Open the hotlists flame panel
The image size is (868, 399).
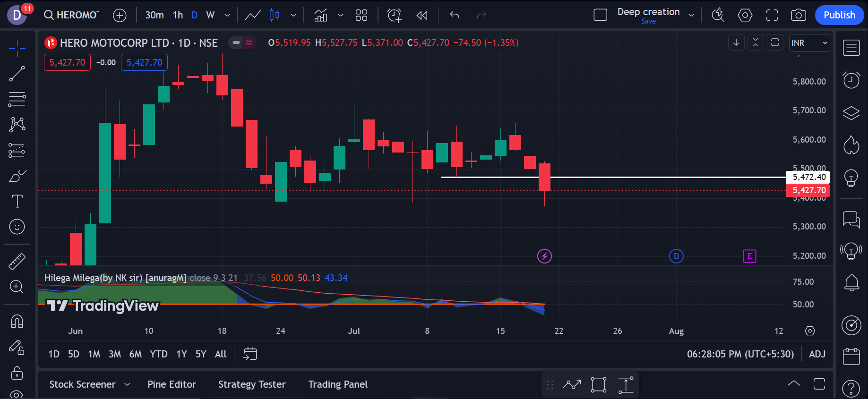pos(851,145)
